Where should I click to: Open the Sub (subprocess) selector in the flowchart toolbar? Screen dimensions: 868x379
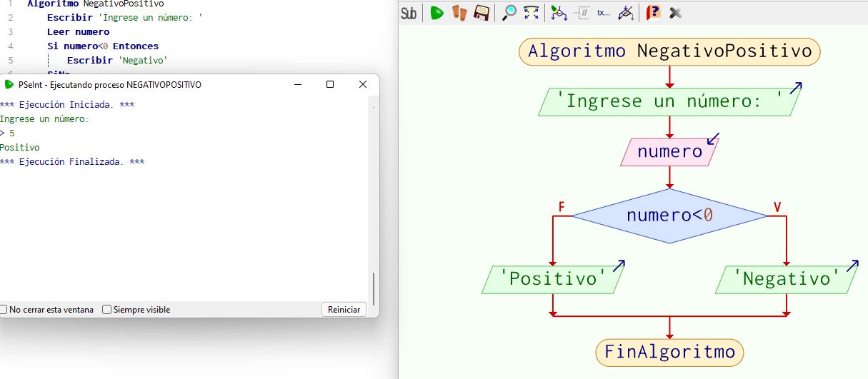coord(409,13)
